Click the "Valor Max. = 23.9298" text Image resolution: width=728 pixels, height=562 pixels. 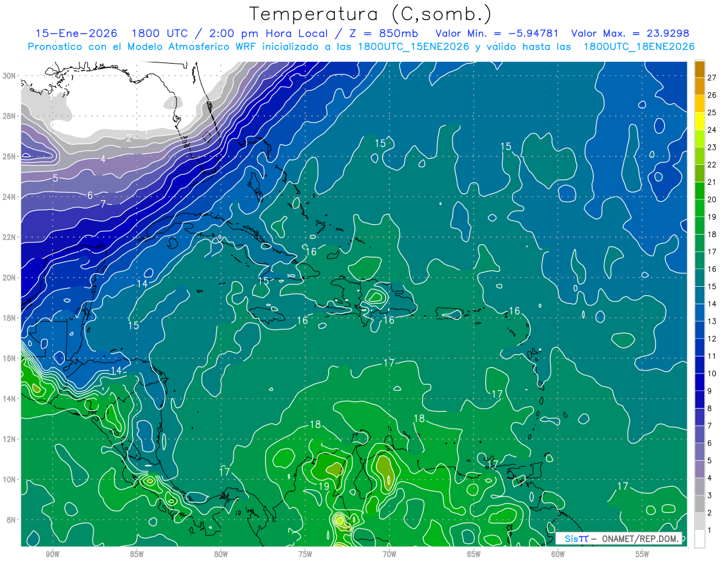click(630, 33)
